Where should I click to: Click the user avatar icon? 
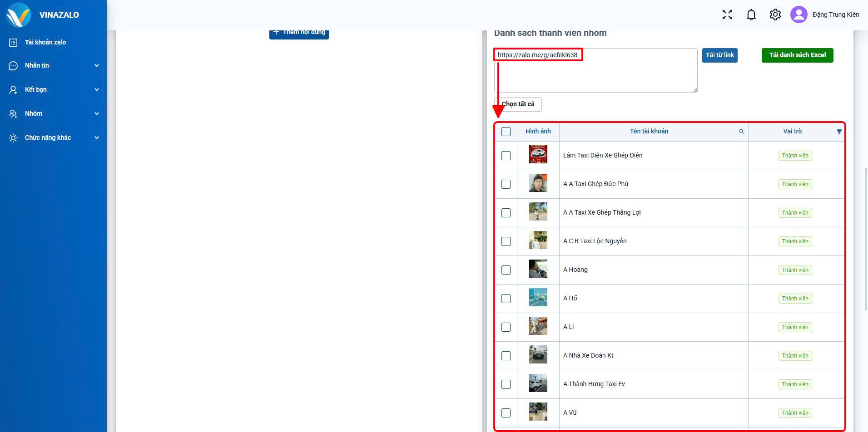click(799, 15)
